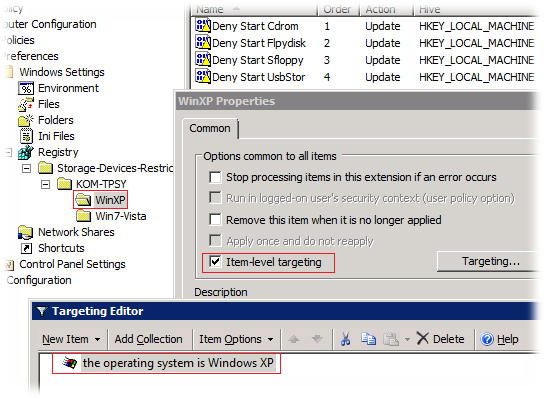Select the Deny Start Sfloppy registry icon
This screenshot has width=544, height=398.
tap(203, 60)
